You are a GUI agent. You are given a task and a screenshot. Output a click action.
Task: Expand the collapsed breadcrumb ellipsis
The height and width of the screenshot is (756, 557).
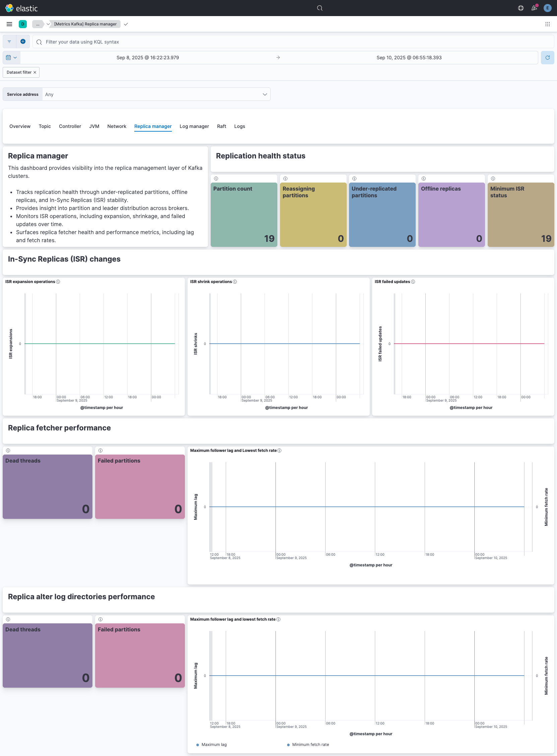(38, 24)
